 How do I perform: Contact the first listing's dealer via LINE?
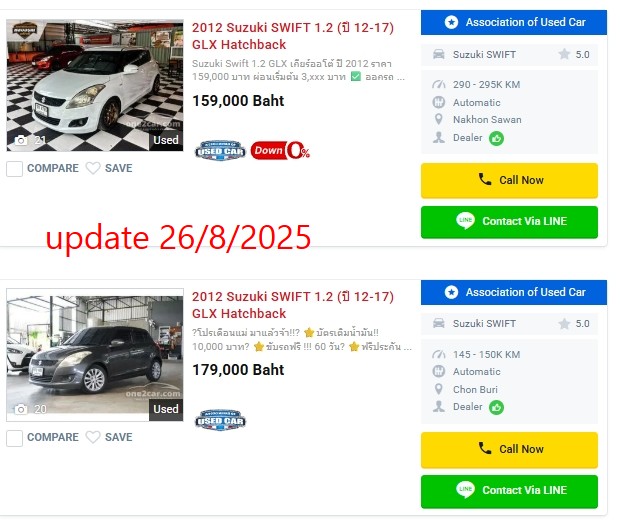point(509,222)
